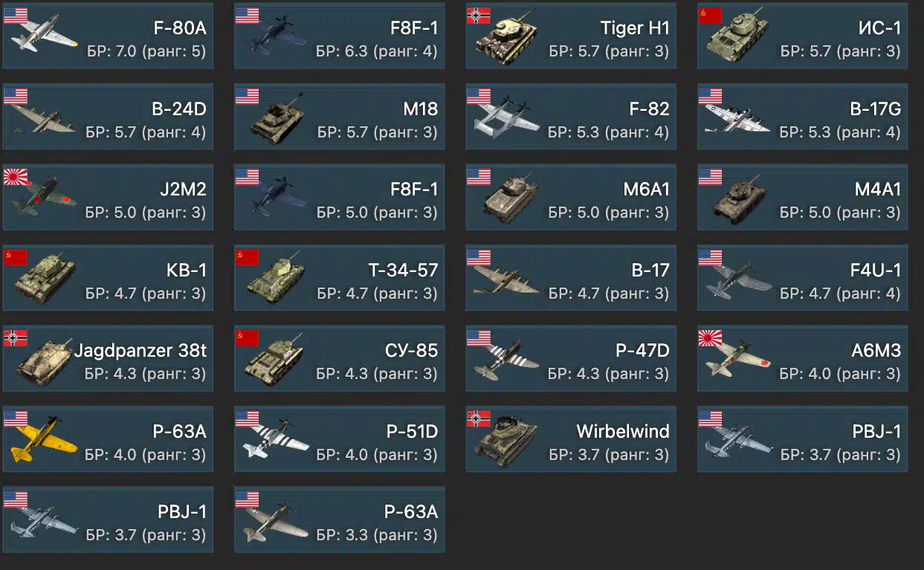This screenshot has height=570, width=924.
Task: Select the A6M3 Zero fighter card
Action: 802,359
